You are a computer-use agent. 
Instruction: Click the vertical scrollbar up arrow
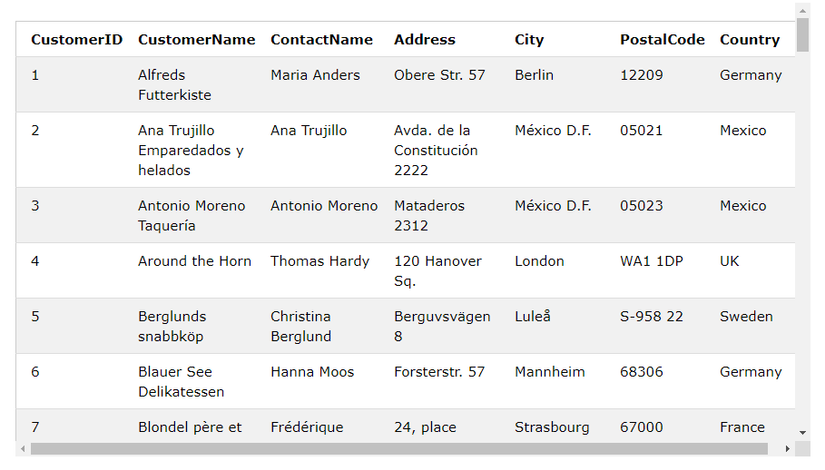[x=802, y=10]
